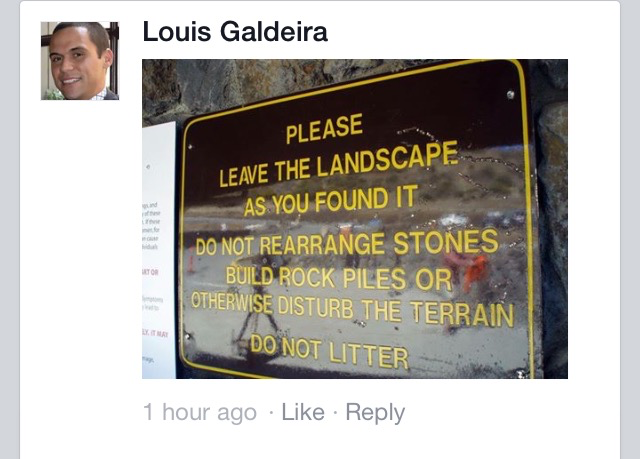Click the gray margin beside the comment card
The width and height of the screenshot is (640, 459).
click(630, 229)
